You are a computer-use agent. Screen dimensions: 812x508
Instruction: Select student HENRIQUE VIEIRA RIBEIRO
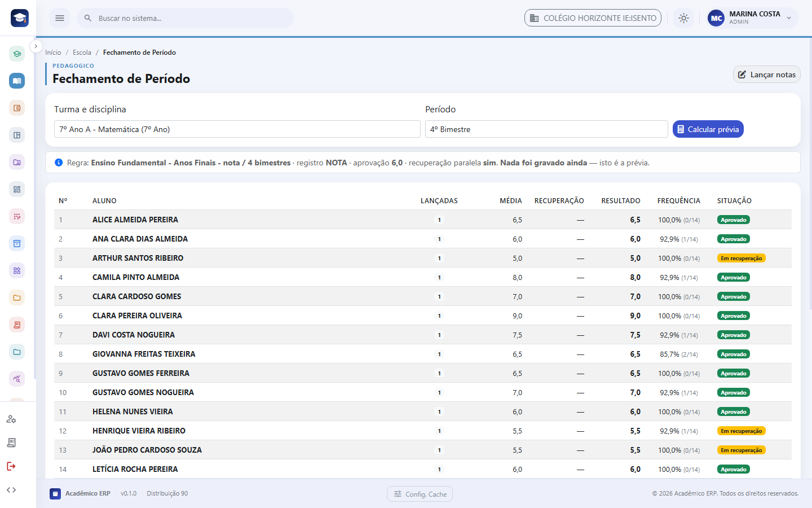139,431
